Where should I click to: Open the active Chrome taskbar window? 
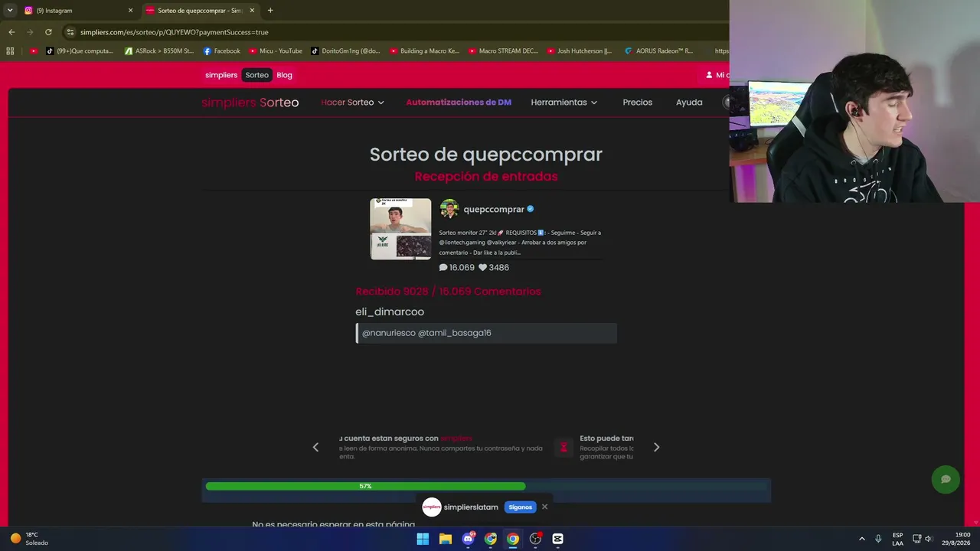tap(513, 539)
